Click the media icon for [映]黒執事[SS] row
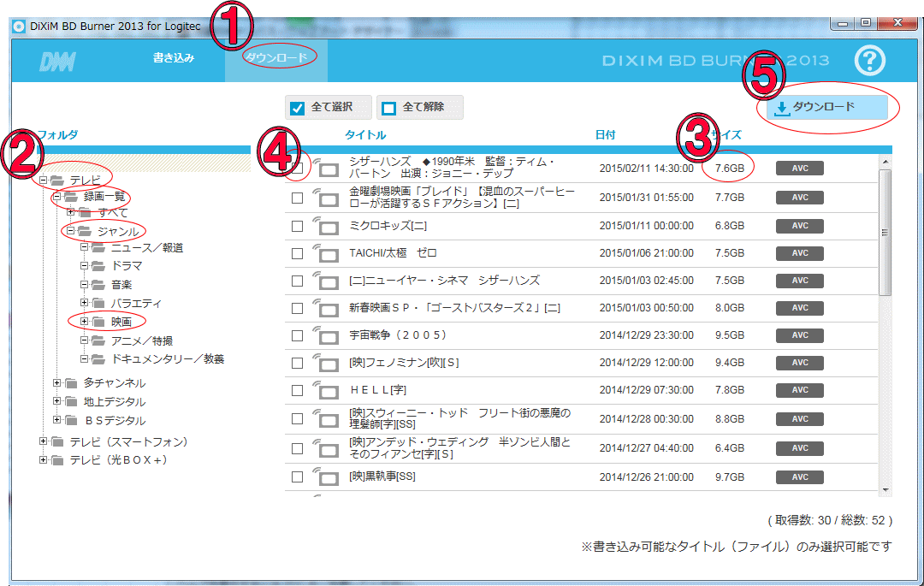The image size is (924, 586). [326, 476]
